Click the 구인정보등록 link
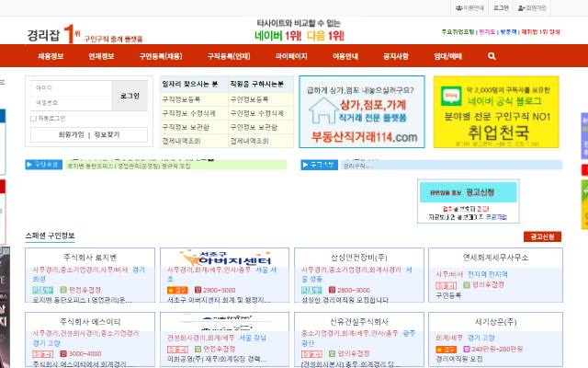 [249, 99]
